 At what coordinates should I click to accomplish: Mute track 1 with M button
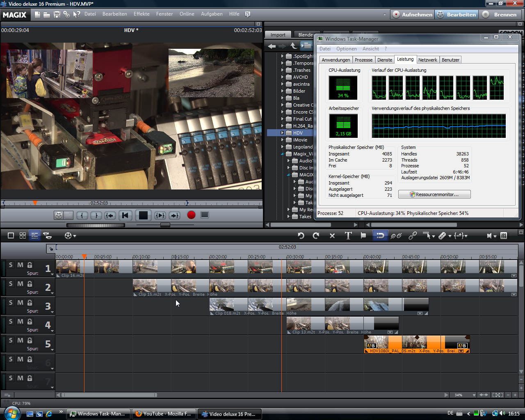point(20,265)
